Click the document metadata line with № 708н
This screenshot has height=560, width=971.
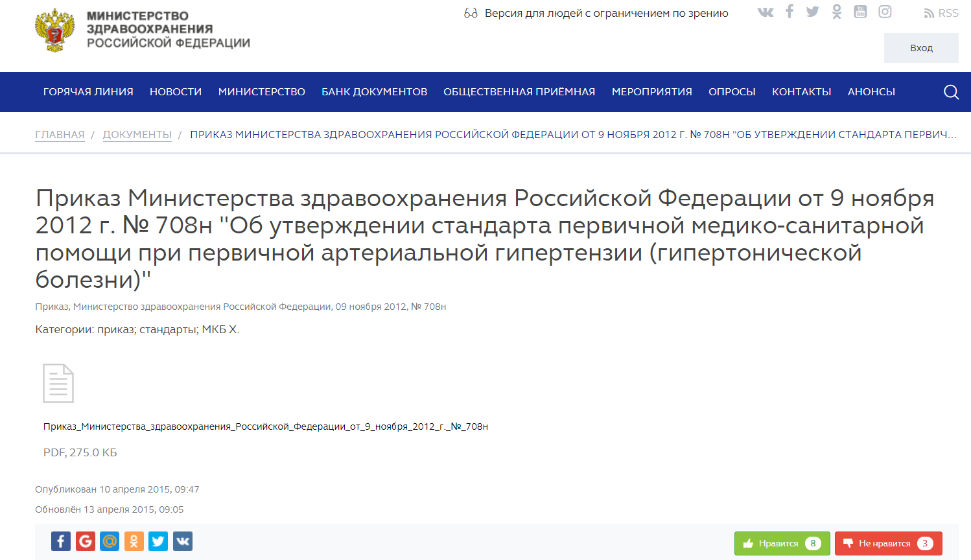pos(240,307)
